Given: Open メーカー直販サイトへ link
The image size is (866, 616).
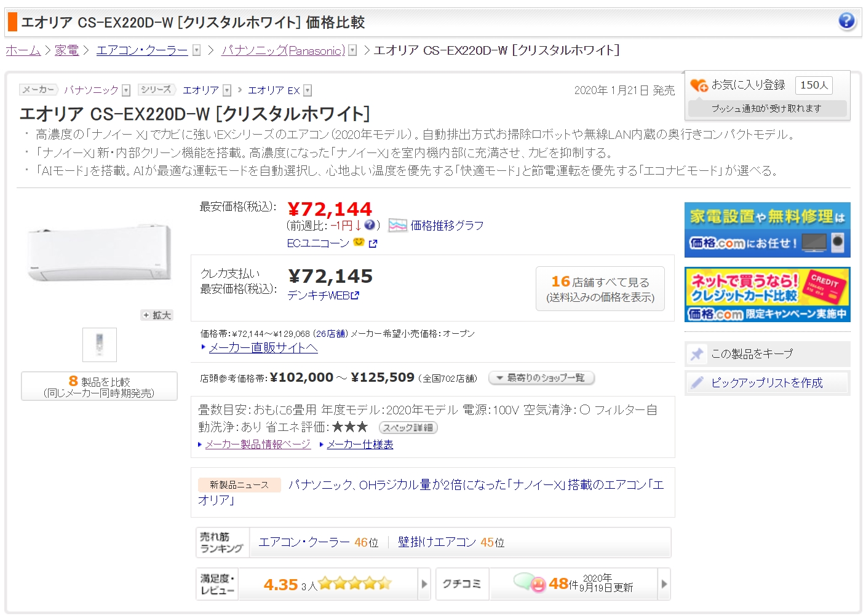Looking at the screenshot, I should [263, 348].
